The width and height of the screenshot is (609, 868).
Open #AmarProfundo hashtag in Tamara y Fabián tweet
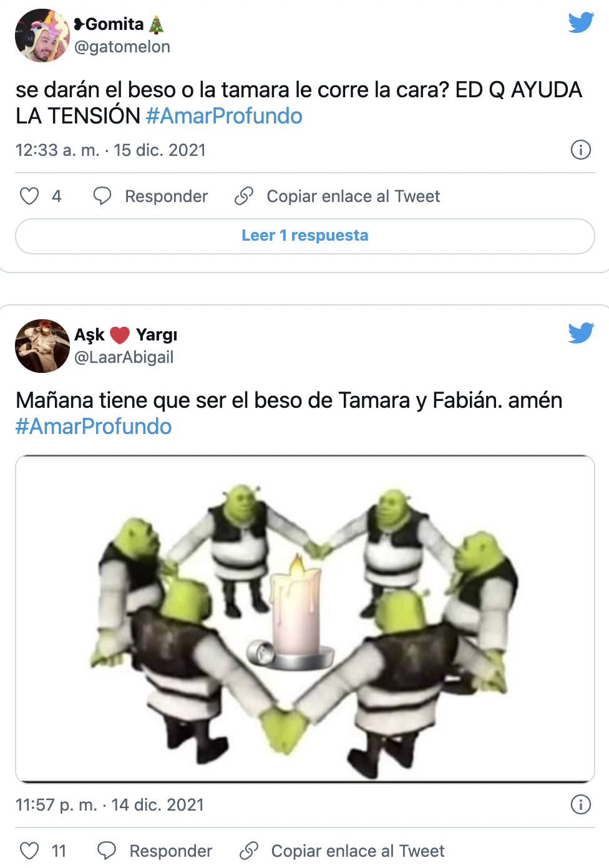point(94,427)
